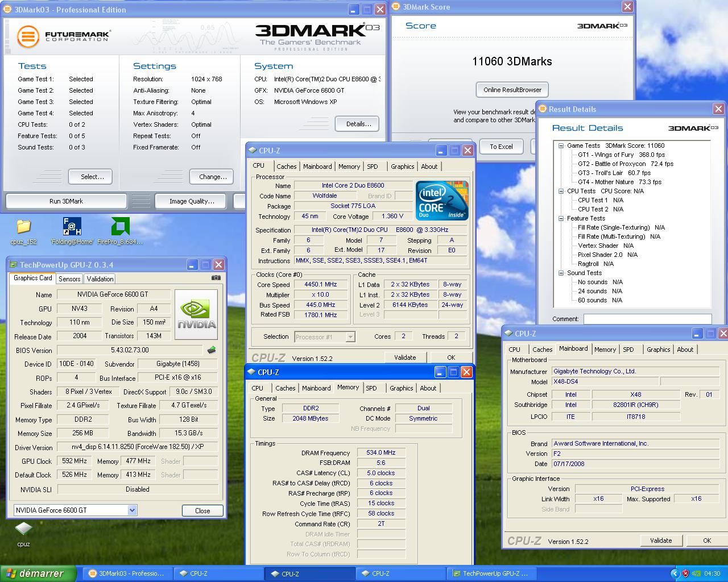Click the system clock showing 04:30
The image size is (728, 582).
click(712, 573)
